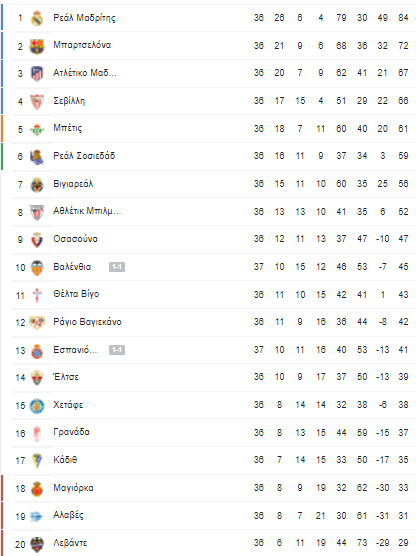Click the Villarreal yellow crest
The width and height of the screenshot is (416, 556).
(37, 184)
